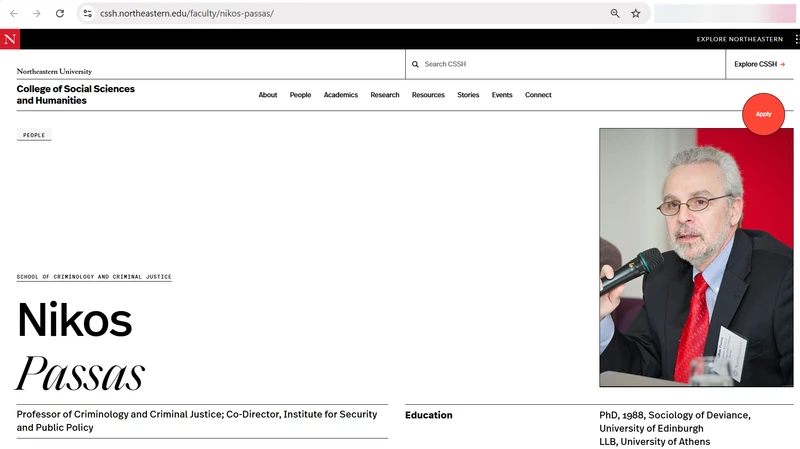Click the PhD, 1988, Sociology of Deviance text

tap(674, 415)
